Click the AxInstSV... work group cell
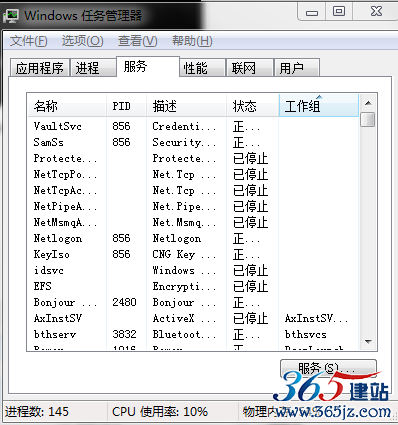The image size is (398, 425). 316,318
